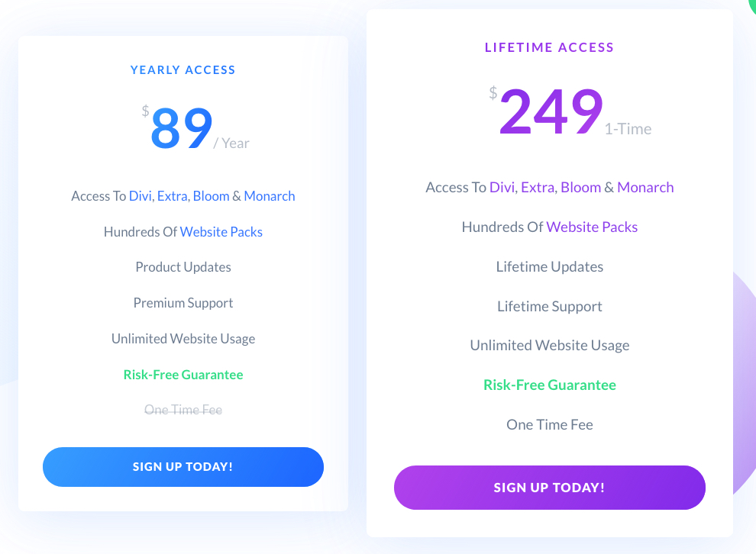
Task: Open the Monarch link in Lifetime Access card
Action: tap(645, 188)
